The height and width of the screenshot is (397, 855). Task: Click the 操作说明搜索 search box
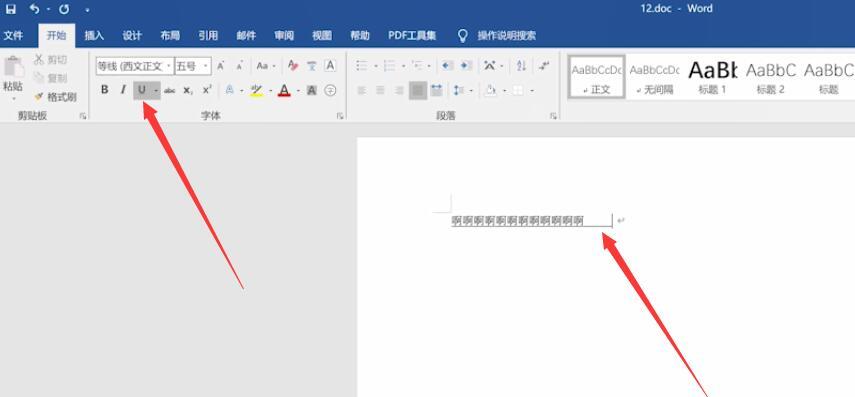507,36
